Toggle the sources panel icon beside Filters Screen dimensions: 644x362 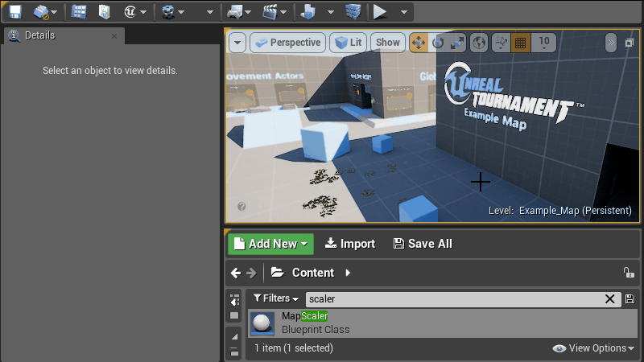[x=234, y=300]
